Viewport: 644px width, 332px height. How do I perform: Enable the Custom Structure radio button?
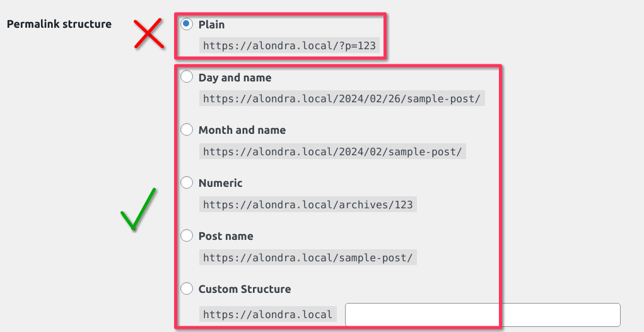187,288
